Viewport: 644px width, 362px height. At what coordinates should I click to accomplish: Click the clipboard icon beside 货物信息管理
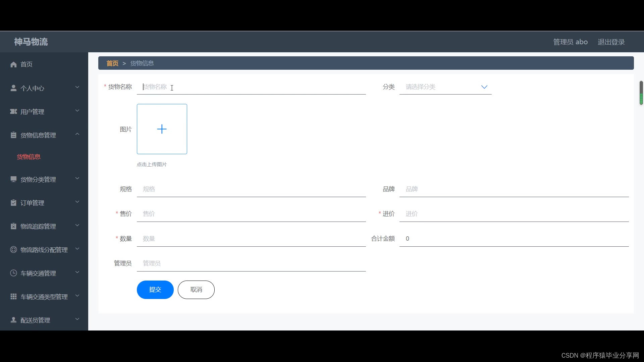point(13,135)
